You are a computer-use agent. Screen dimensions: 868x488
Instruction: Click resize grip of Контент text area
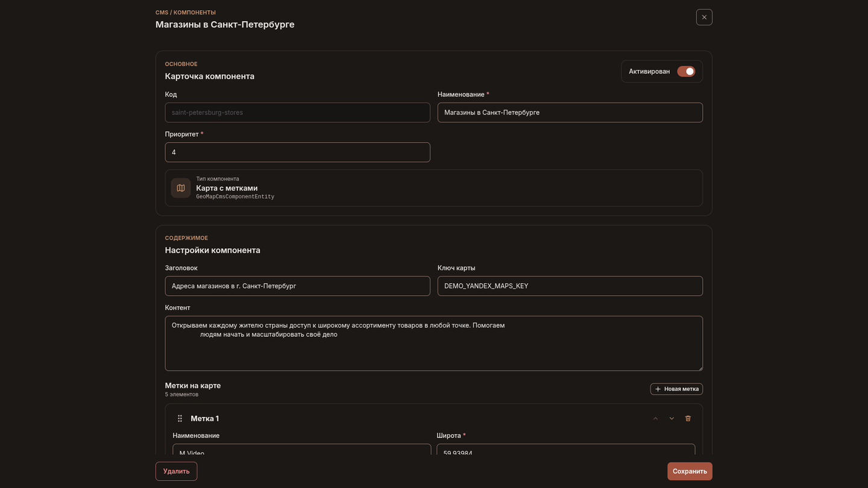coord(699,368)
